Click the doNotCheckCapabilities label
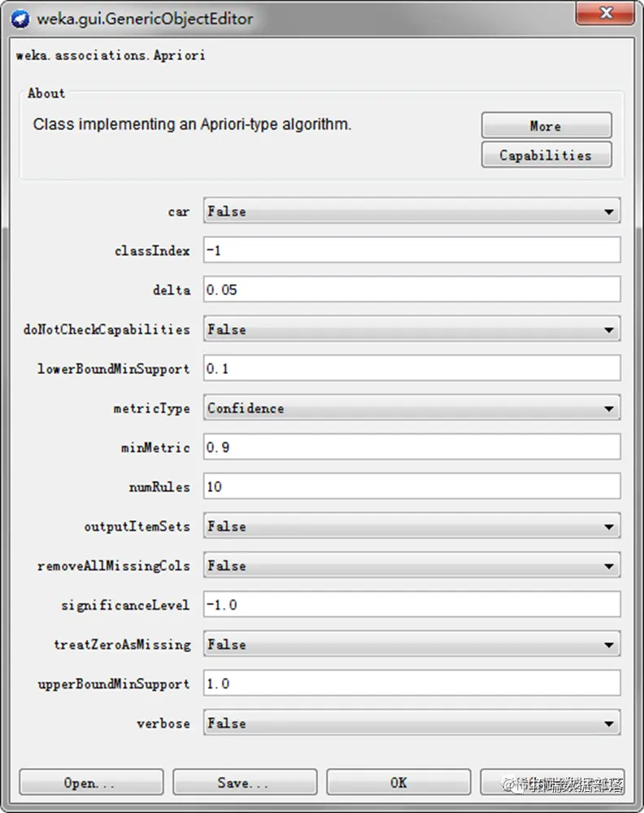This screenshot has width=644, height=813. 107,330
